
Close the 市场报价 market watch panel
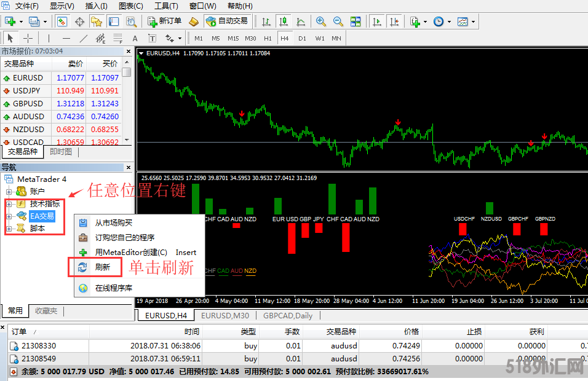[x=129, y=52]
